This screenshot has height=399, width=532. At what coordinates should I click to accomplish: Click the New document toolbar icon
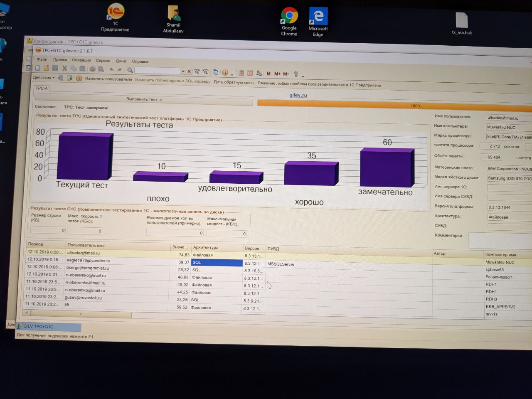pyautogui.click(x=37, y=68)
